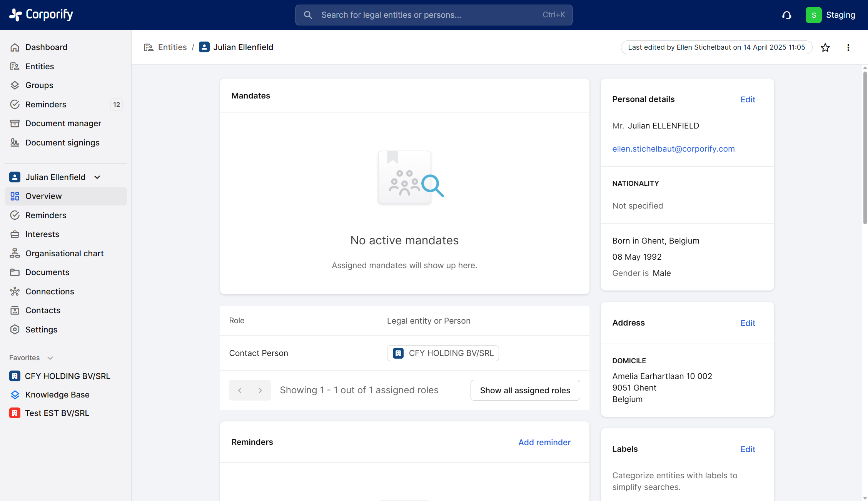This screenshot has width=868, height=501.
Task: Go to Document signings
Action: click(x=62, y=142)
